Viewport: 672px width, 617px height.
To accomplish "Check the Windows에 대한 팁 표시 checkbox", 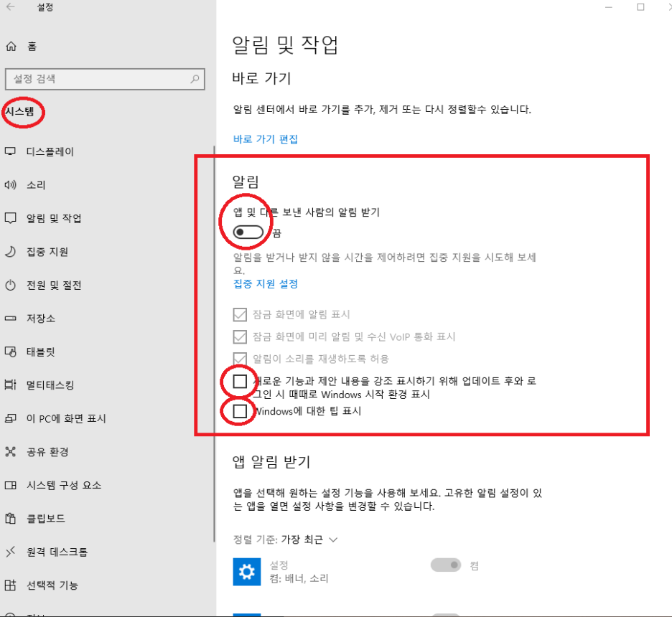I will click(240, 411).
